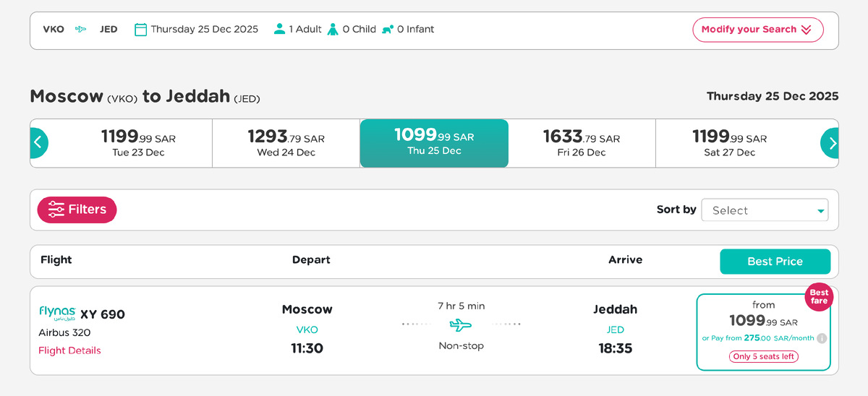Viewport: 868px width, 396px height.
Task: Click the airplane icon between VKO and JED
Action: [x=81, y=30]
